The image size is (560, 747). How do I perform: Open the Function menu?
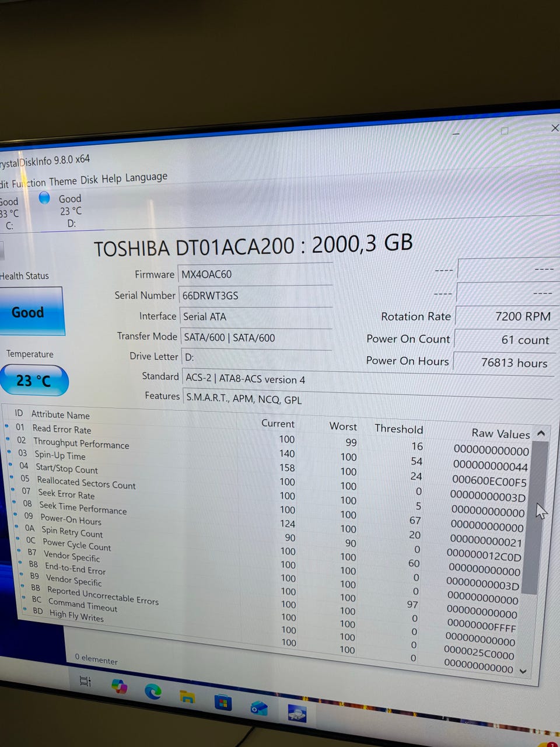click(x=29, y=183)
